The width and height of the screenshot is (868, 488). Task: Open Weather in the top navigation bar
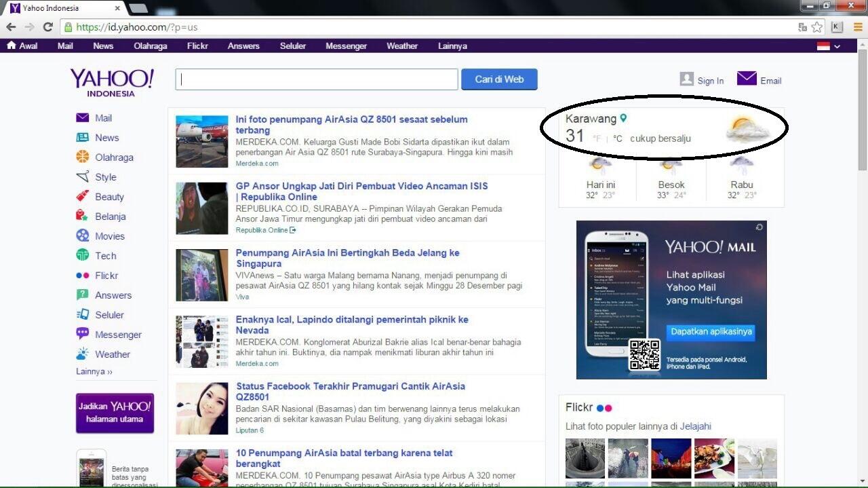(402, 46)
